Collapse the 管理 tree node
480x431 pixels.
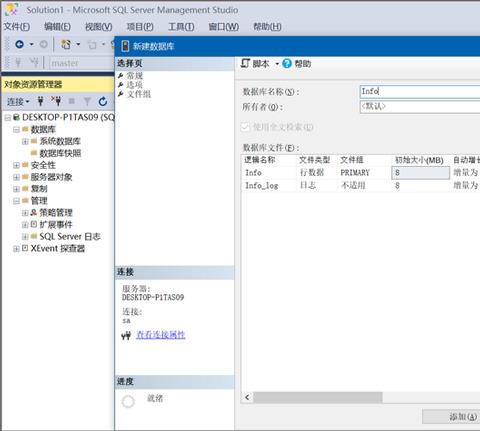16,201
